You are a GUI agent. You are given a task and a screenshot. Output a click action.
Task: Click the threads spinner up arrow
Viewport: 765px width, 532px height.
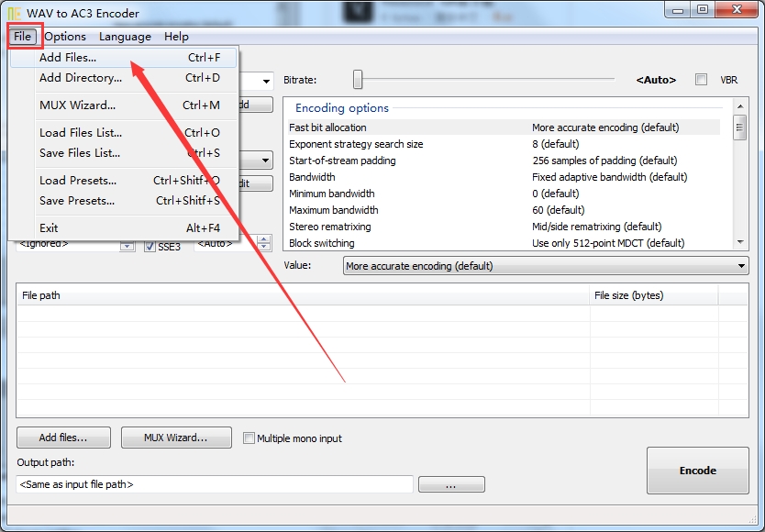click(264, 239)
